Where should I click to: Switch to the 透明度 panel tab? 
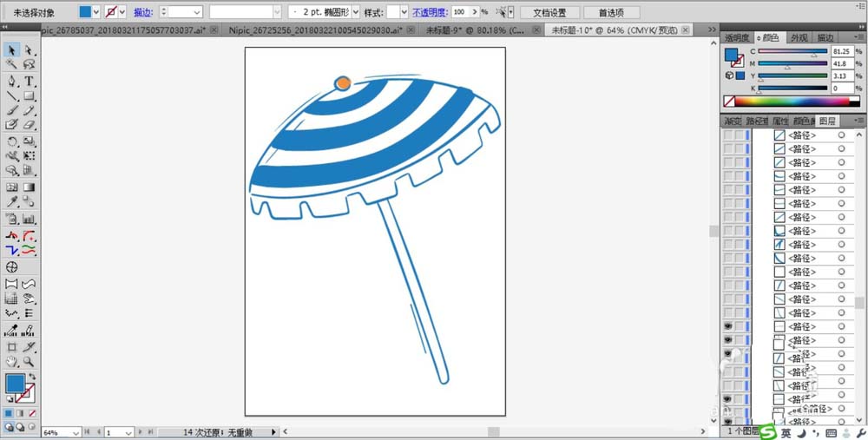point(738,38)
